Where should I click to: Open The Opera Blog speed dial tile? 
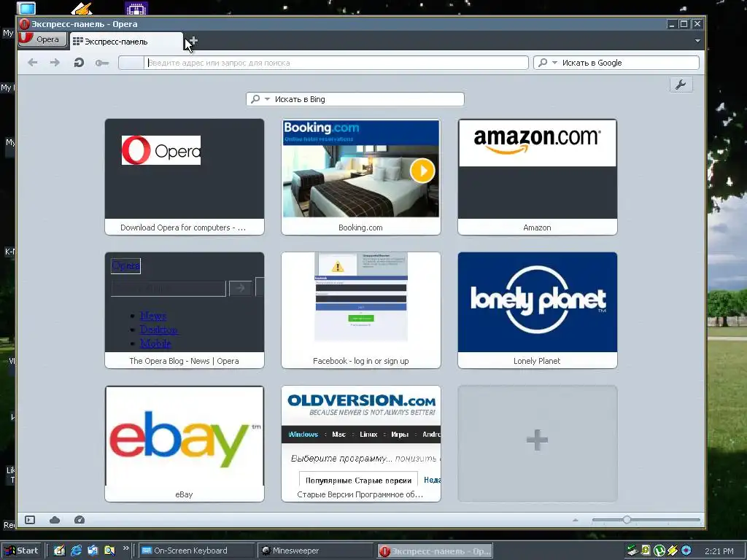[185, 310]
